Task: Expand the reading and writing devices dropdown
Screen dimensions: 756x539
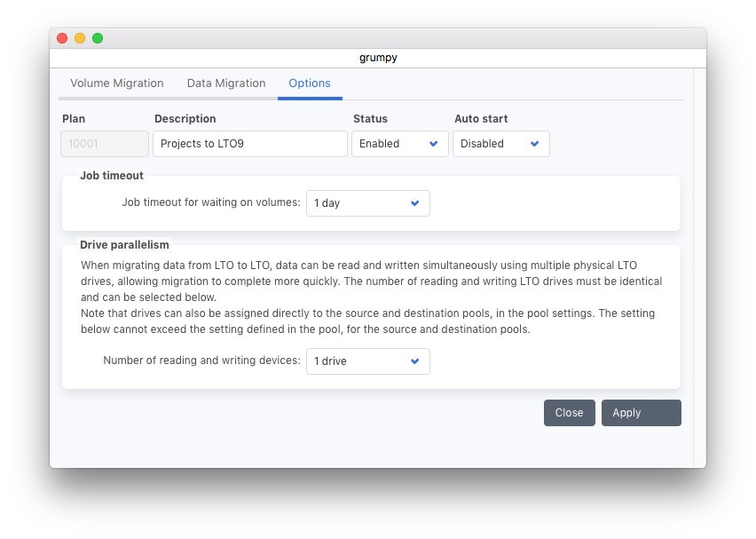Action: click(367, 361)
